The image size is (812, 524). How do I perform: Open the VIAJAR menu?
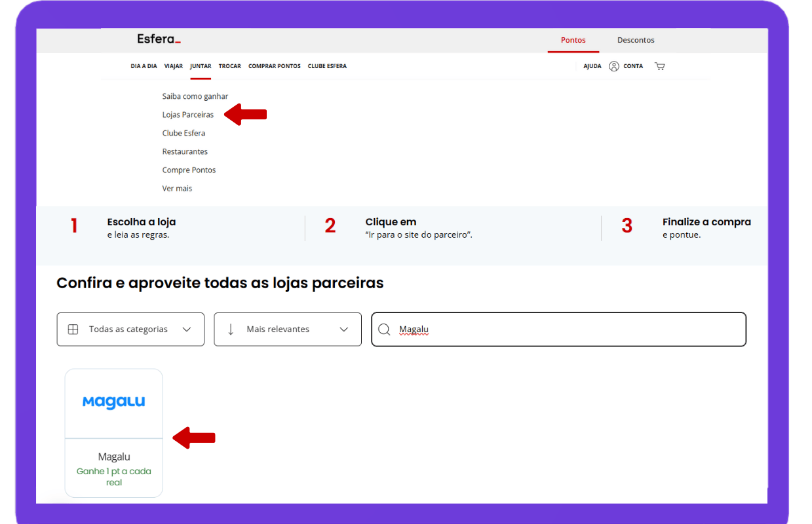pyautogui.click(x=174, y=66)
